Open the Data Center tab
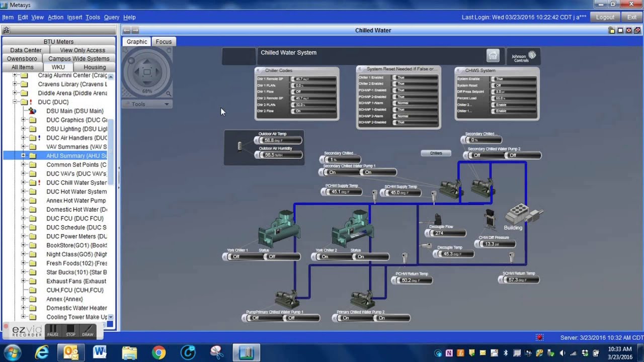The image size is (644, 362). 26,50
